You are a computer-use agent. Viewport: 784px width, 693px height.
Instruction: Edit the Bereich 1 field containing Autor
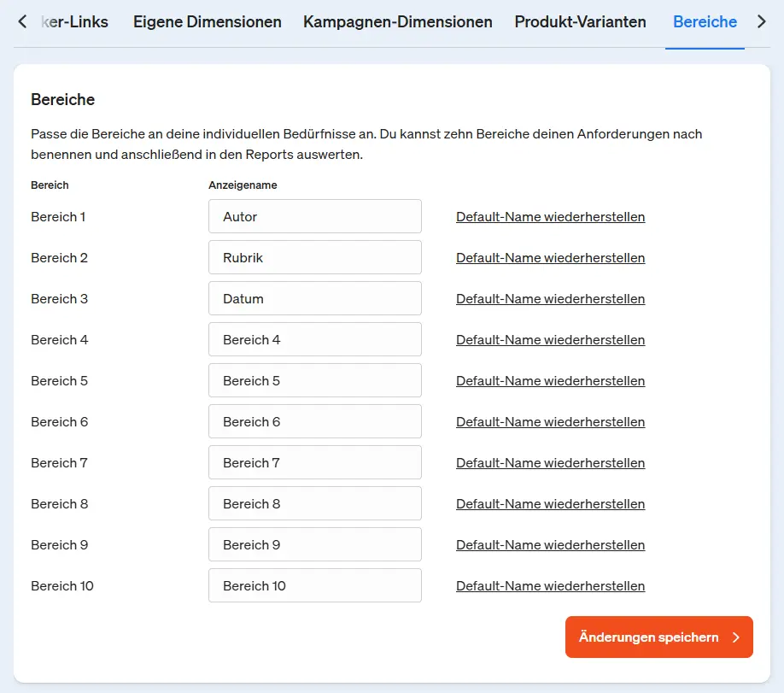tap(314, 217)
